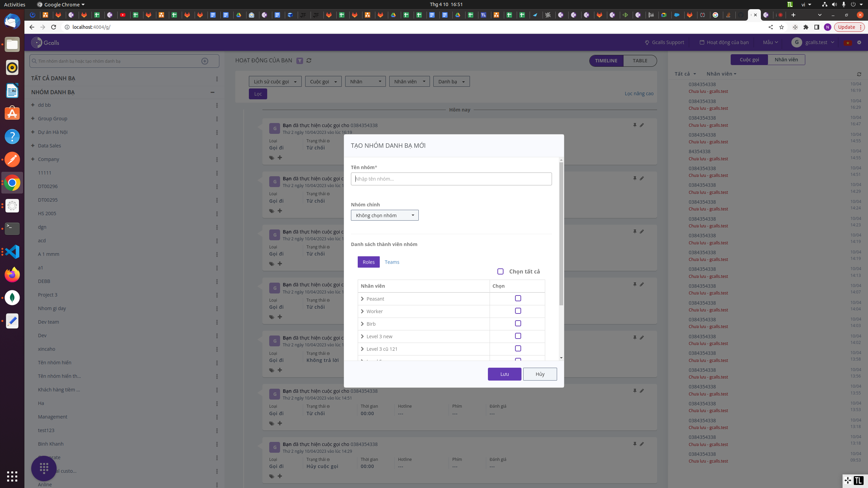Image resolution: width=868 pixels, height=488 pixels.
Task: Select the Worker role checkbox
Action: click(518, 311)
